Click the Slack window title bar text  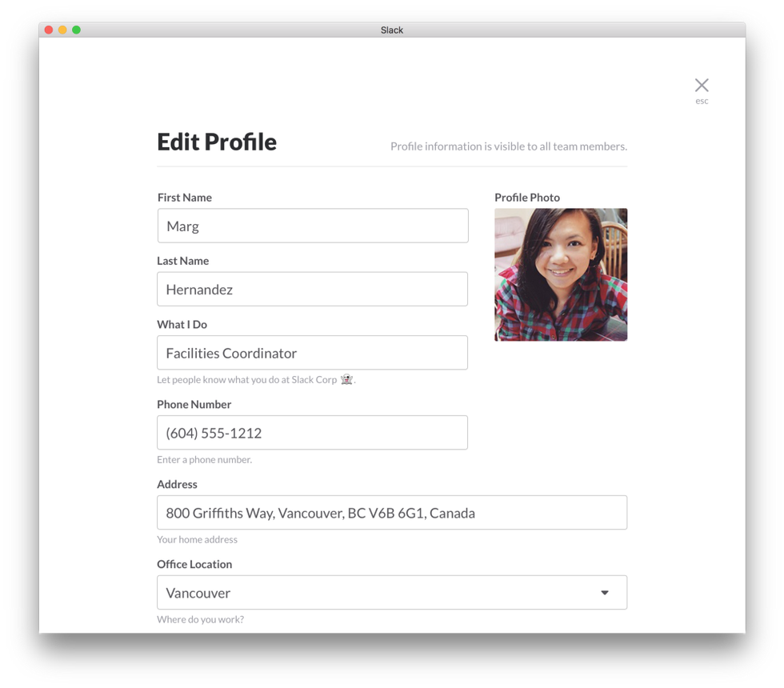click(392, 30)
